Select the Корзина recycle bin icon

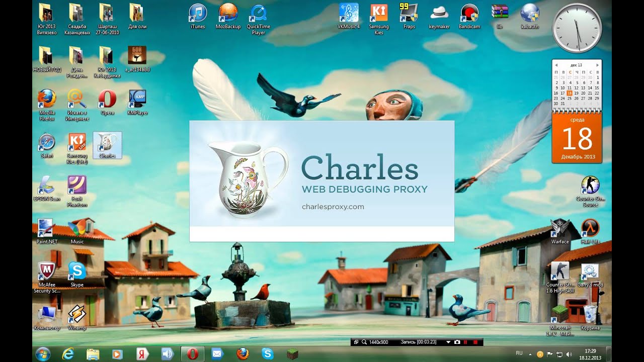590,318
